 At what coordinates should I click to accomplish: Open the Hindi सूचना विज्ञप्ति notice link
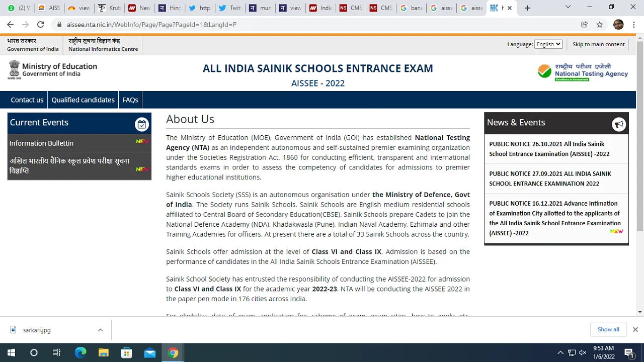[x=69, y=166]
